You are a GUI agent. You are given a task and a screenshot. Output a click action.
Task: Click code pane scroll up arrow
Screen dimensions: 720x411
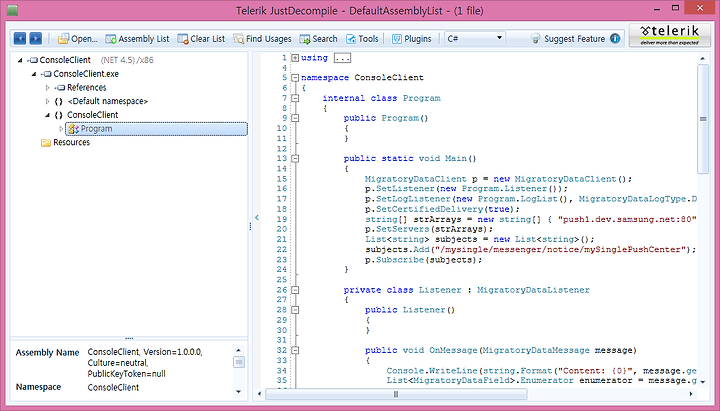pyautogui.click(x=703, y=58)
